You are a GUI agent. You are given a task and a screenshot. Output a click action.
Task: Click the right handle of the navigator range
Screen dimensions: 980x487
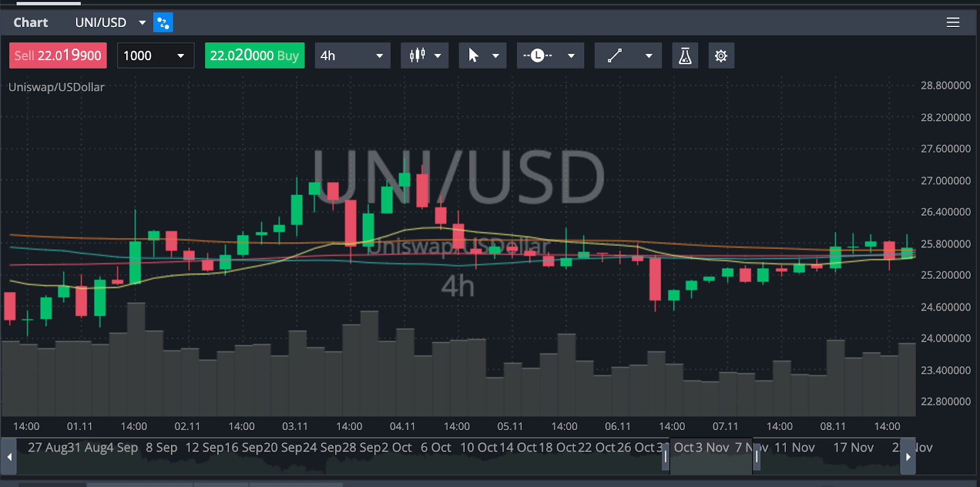tap(756, 456)
